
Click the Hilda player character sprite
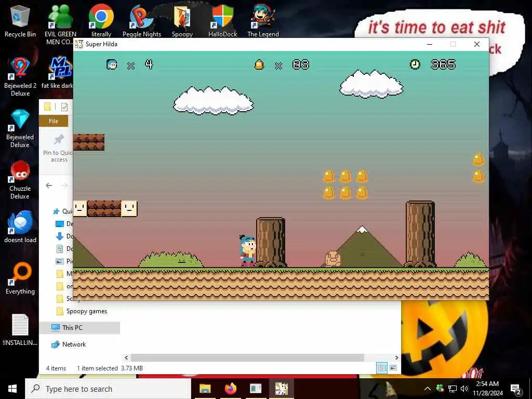pos(248,250)
